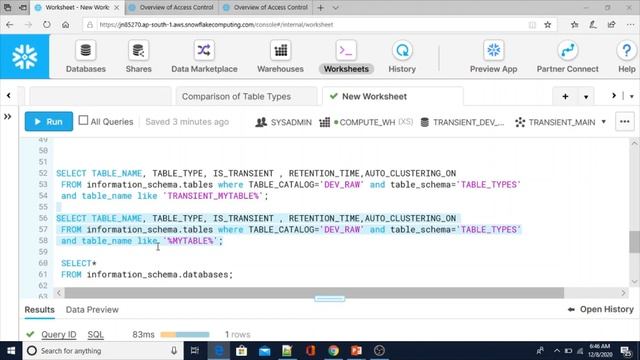Click the '%MYTABLE%' string on line 58
This screenshot has width=640, height=360.
pyautogui.click(x=191, y=241)
